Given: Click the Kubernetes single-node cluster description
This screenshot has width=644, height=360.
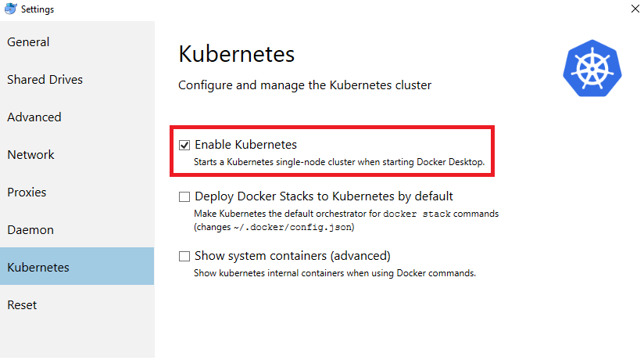Looking at the screenshot, I should coord(339,162).
